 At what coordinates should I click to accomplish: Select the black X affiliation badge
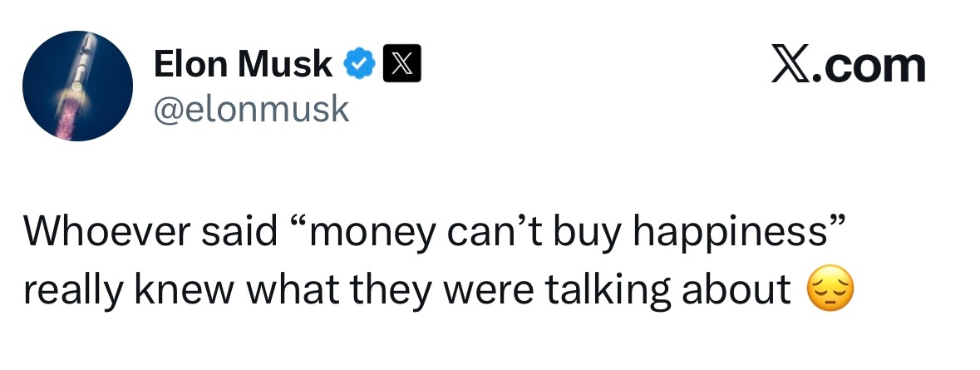tap(401, 64)
